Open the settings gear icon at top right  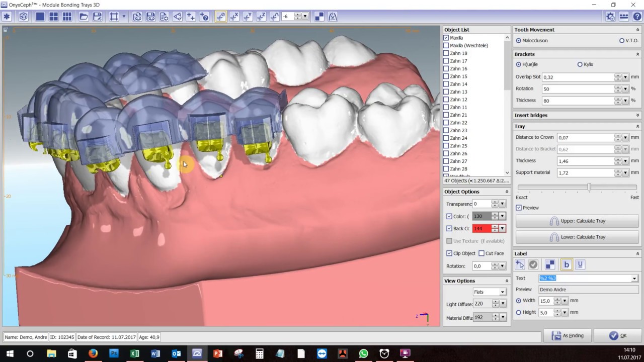click(610, 17)
